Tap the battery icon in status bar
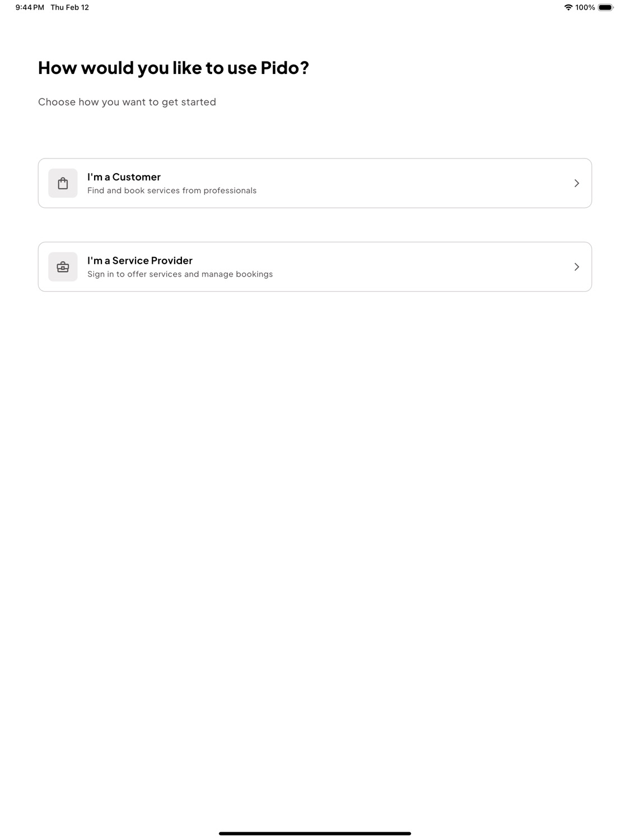Screen dimensions: 630x840 (x=606, y=7)
